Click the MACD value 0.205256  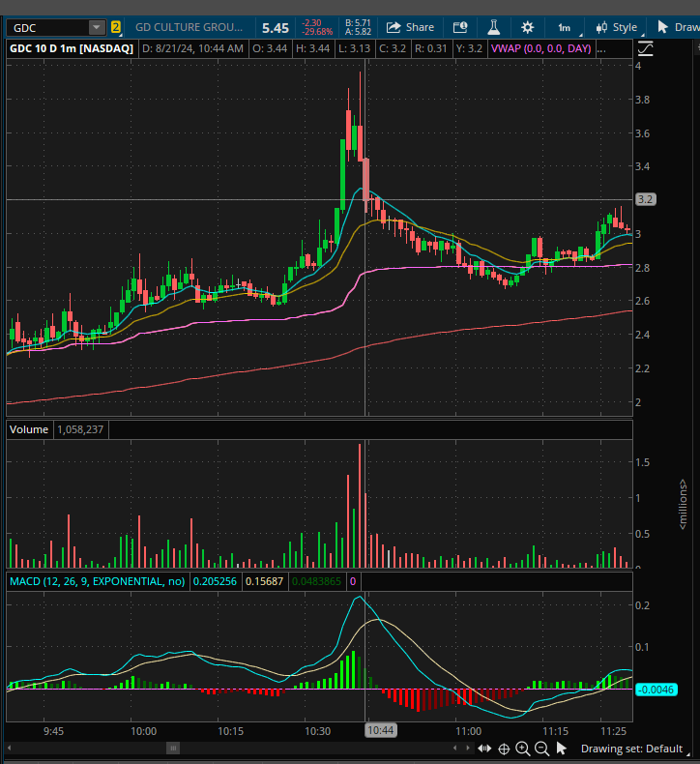[x=215, y=581]
